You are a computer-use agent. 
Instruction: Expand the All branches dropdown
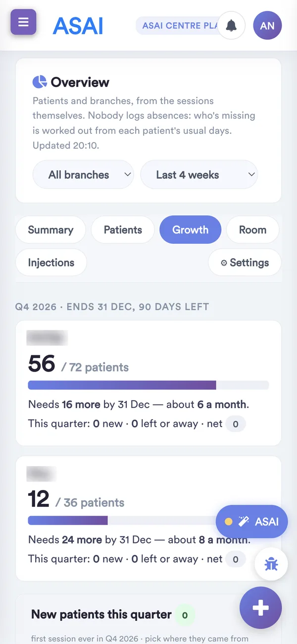pyautogui.click(x=83, y=175)
